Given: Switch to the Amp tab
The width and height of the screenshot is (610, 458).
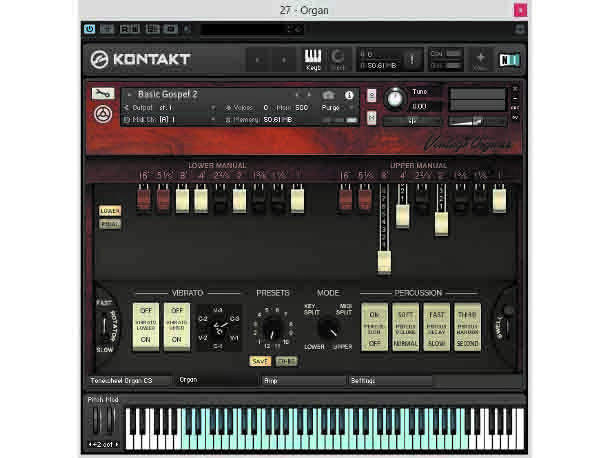Looking at the screenshot, I should (303, 381).
